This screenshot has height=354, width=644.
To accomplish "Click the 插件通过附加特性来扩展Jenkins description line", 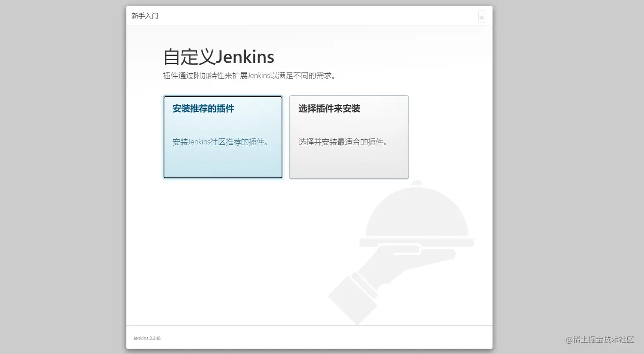I will pyautogui.click(x=250, y=76).
